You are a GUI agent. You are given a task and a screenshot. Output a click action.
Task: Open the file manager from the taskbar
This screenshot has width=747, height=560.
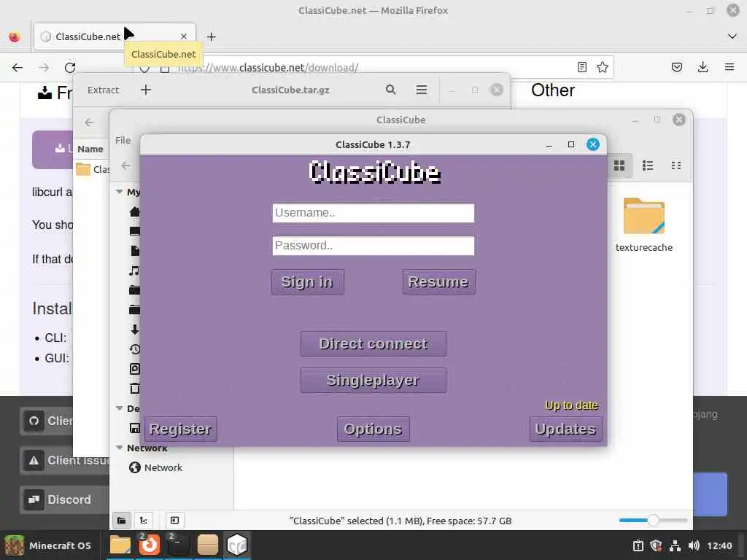(x=120, y=545)
